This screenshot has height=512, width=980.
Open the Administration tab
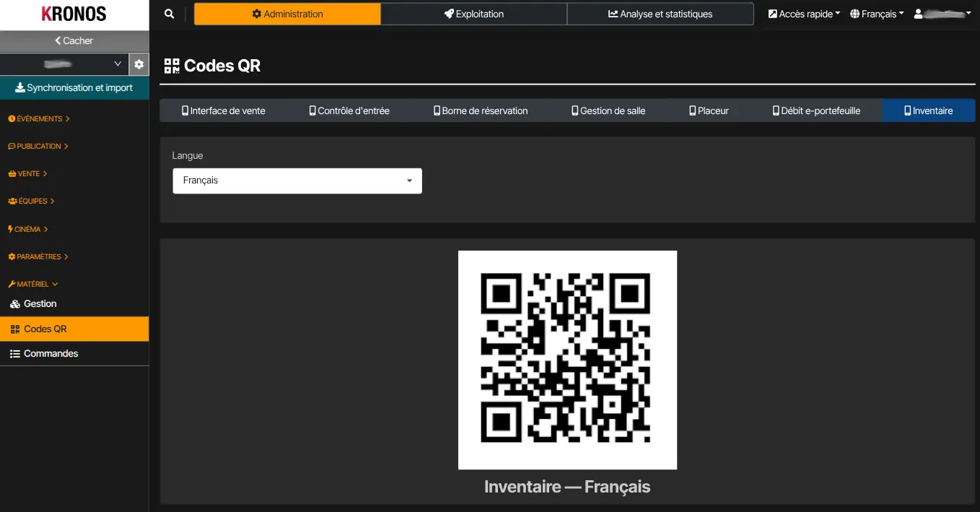(x=287, y=14)
